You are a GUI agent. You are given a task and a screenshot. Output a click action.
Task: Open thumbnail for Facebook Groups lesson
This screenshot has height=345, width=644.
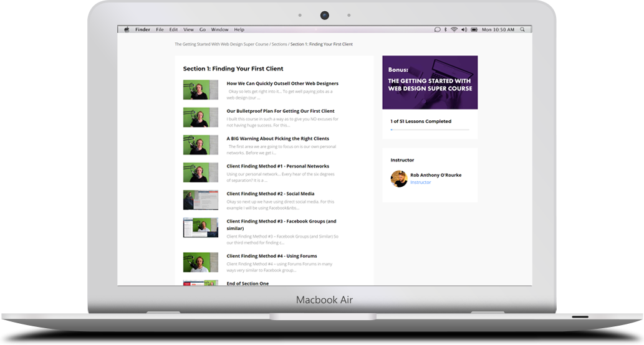pyautogui.click(x=200, y=227)
